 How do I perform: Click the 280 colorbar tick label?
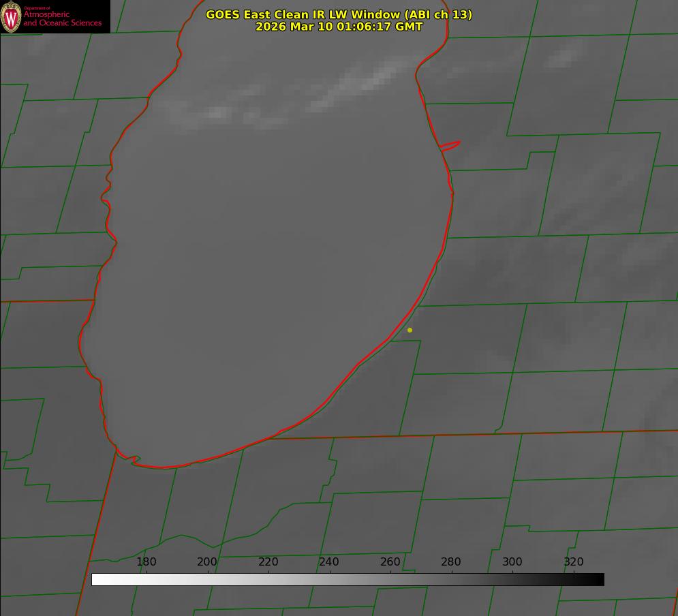pyautogui.click(x=451, y=562)
